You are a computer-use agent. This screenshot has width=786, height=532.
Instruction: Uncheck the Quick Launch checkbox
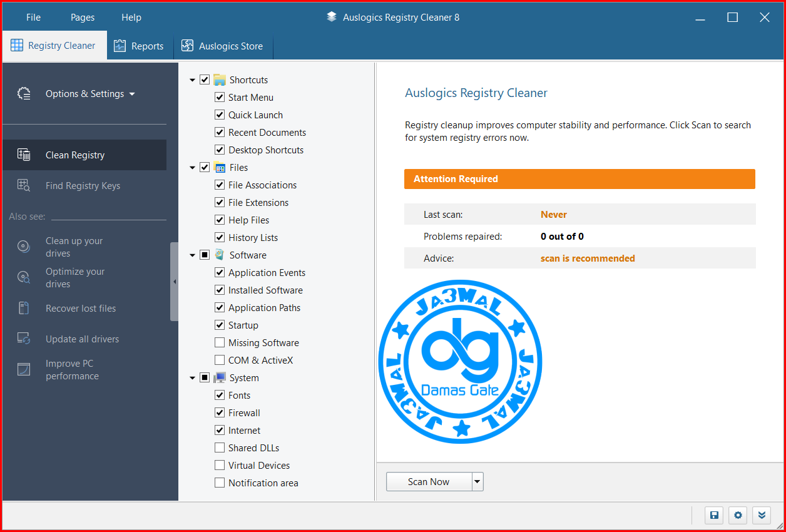[220, 115]
